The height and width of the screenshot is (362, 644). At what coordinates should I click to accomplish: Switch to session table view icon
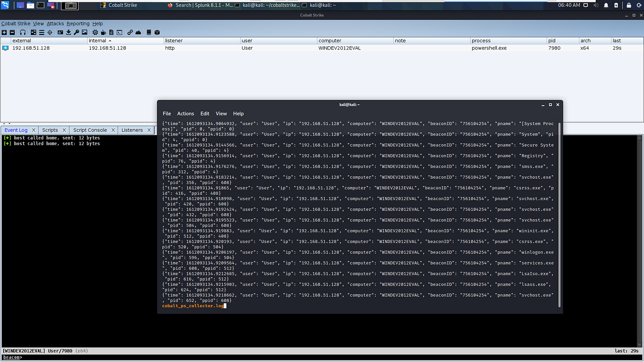[41, 33]
